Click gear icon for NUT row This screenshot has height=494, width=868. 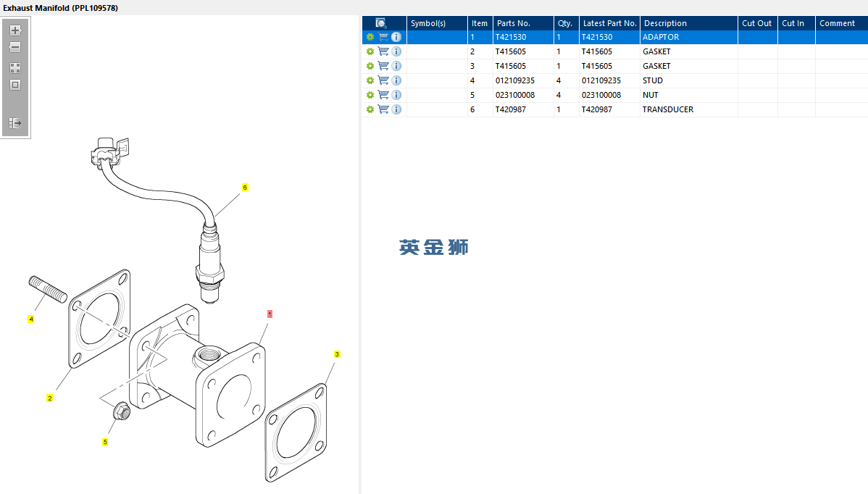coord(370,95)
